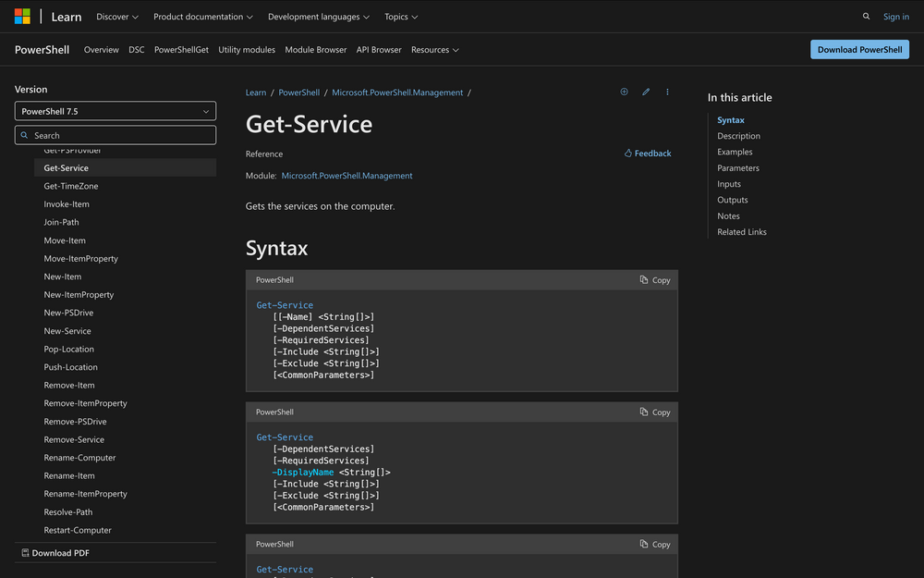Go to the PowerShellGet nav item
Image resolution: width=924 pixels, height=578 pixels.
[x=181, y=50]
